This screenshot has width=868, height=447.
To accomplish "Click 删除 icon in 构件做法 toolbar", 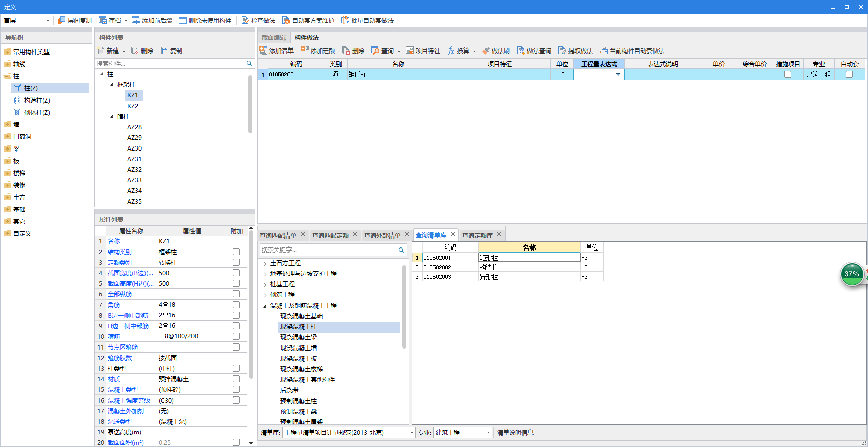I will [346, 51].
